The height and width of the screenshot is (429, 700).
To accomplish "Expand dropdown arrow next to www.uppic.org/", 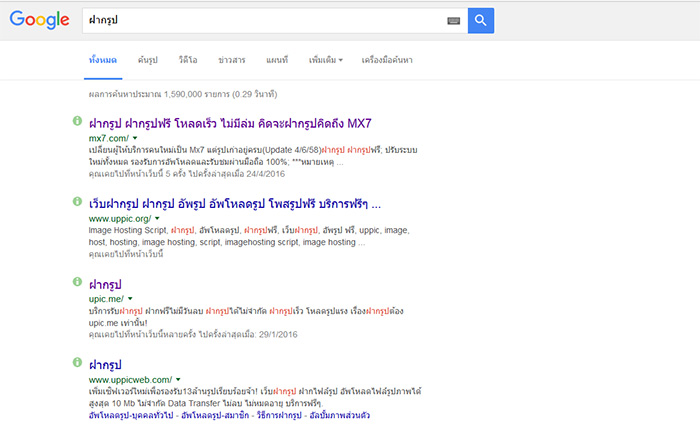I will point(157,219).
